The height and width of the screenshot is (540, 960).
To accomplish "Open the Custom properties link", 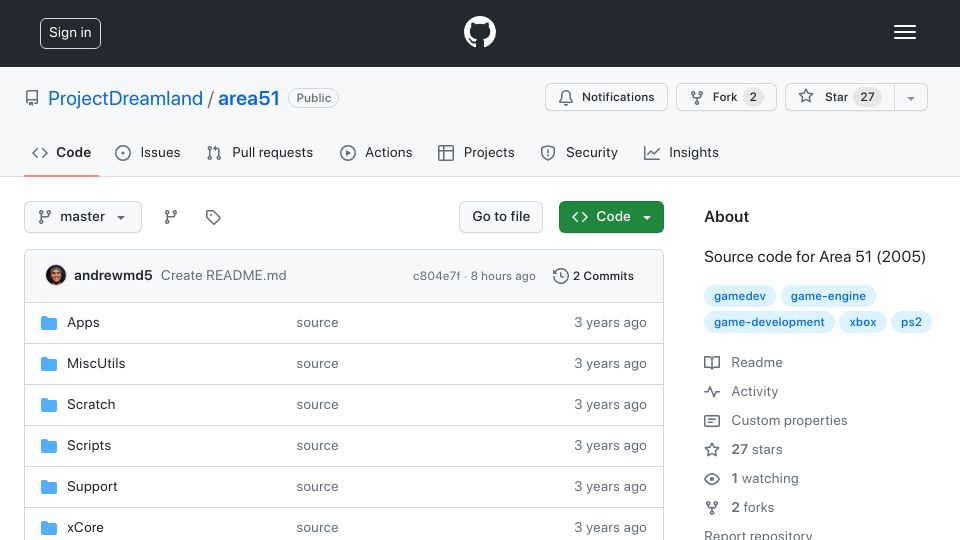I will [x=789, y=421].
